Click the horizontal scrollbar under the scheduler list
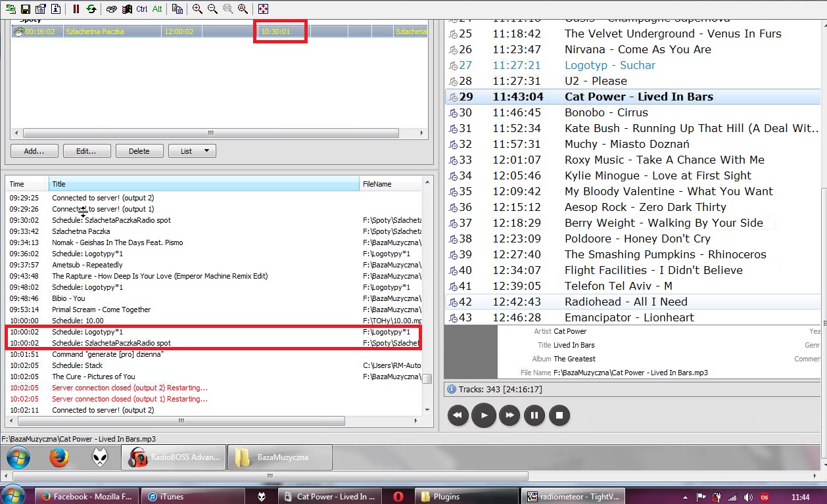Image resolution: width=827 pixels, height=504 pixels. pyautogui.click(x=210, y=133)
